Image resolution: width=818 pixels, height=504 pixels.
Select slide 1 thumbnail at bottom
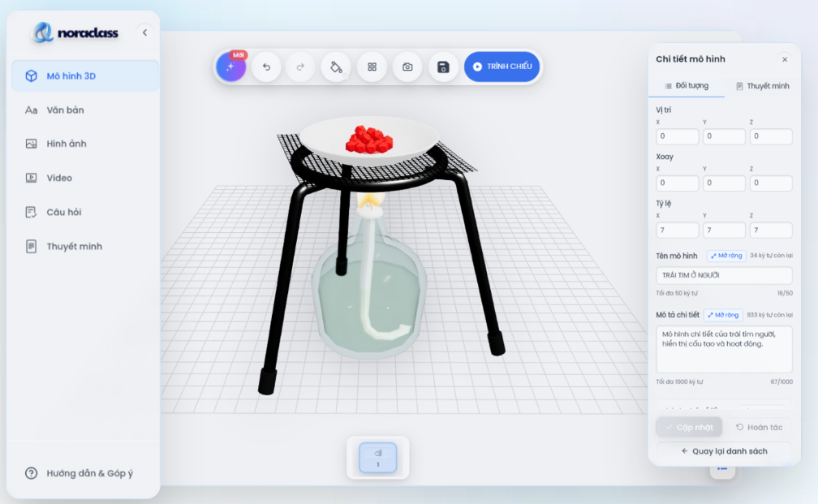coord(377,458)
